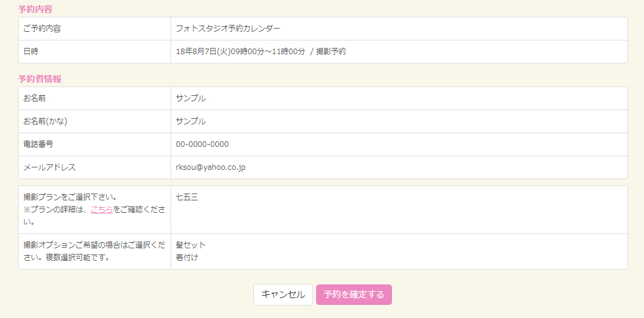Click the 予約者情報 section heading
The height and width of the screenshot is (318, 644).
40,79
